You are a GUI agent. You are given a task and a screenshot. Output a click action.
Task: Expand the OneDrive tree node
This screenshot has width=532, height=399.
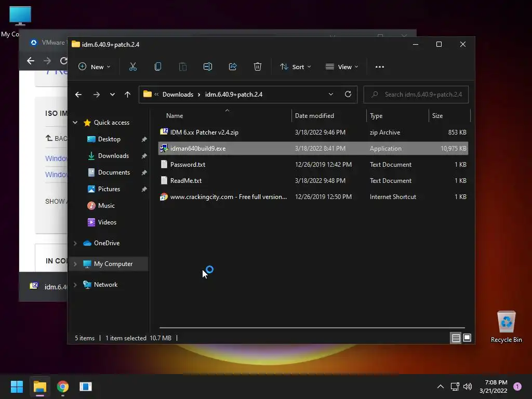tap(75, 243)
